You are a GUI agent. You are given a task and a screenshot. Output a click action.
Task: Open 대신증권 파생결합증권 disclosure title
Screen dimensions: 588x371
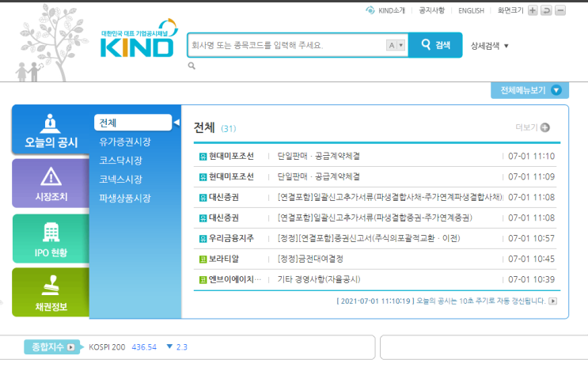coord(374,218)
